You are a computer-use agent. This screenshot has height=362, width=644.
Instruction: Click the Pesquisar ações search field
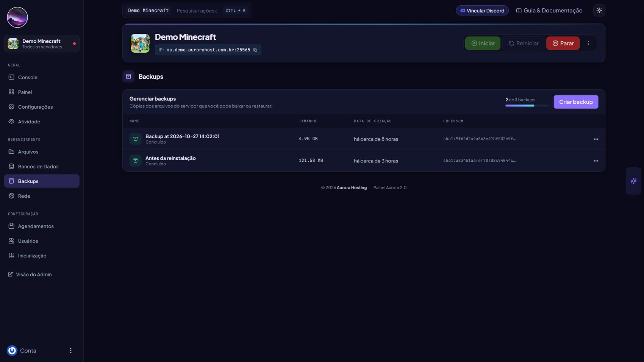(x=197, y=11)
